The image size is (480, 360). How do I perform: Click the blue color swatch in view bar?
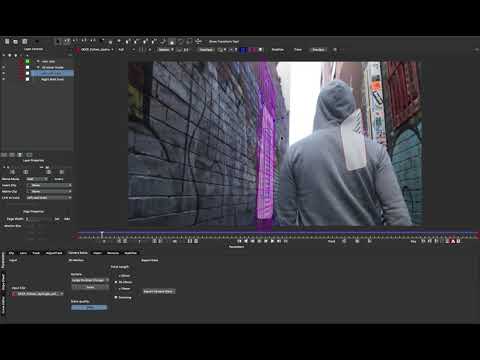click(x=243, y=50)
